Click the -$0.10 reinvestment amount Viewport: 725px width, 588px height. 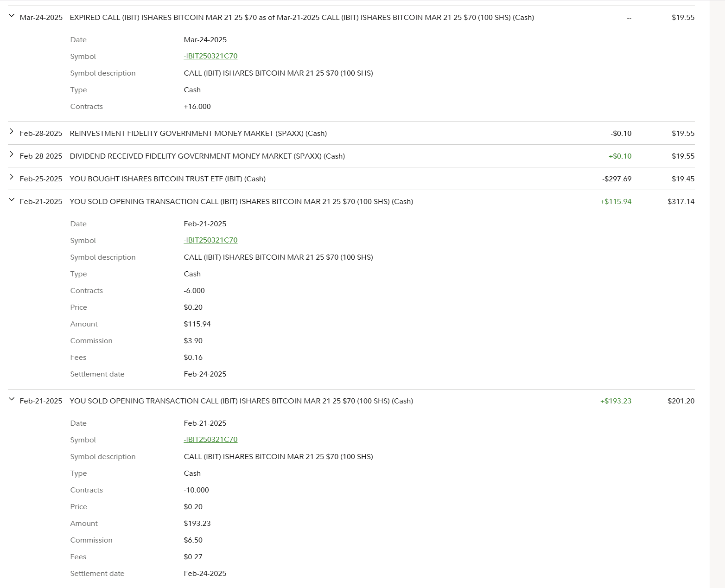[x=621, y=134]
